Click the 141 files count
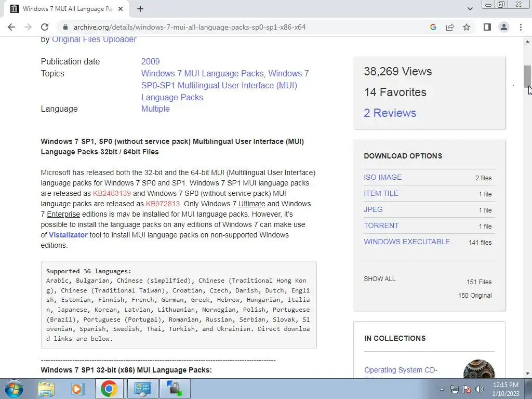This screenshot has width=532, height=399. click(x=480, y=242)
